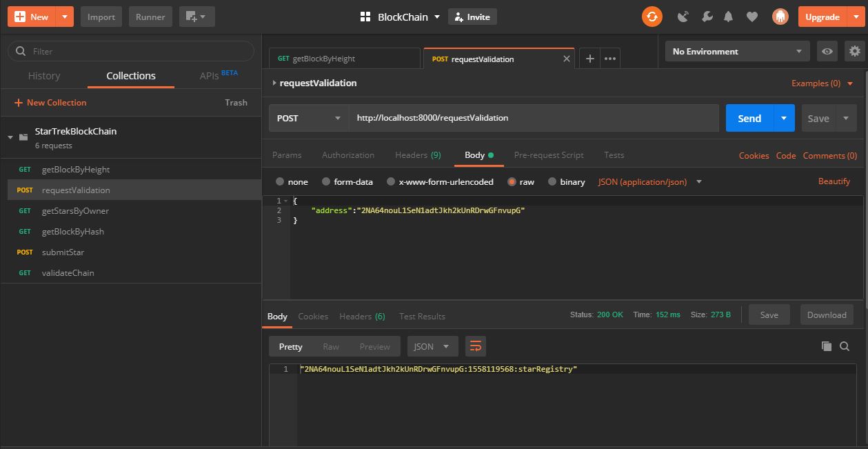Open the user avatar menu
Viewport: 868px width, 449px height.
(x=780, y=17)
